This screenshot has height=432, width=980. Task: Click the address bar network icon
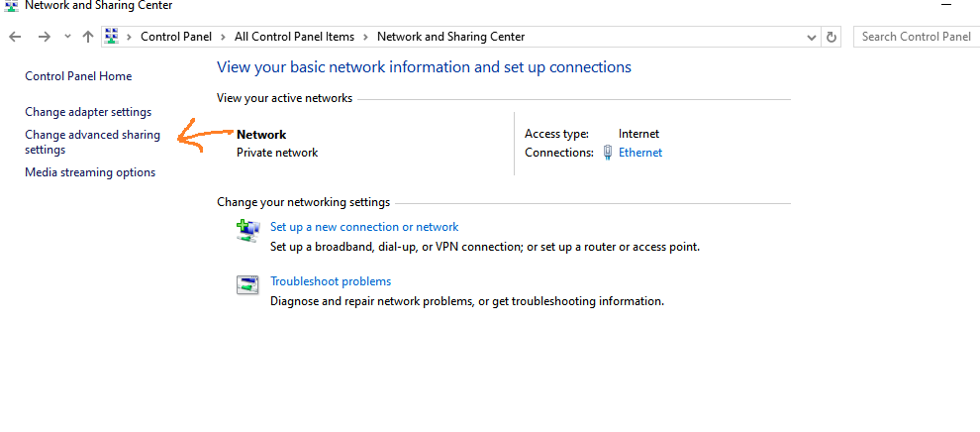tap(112, 37)
